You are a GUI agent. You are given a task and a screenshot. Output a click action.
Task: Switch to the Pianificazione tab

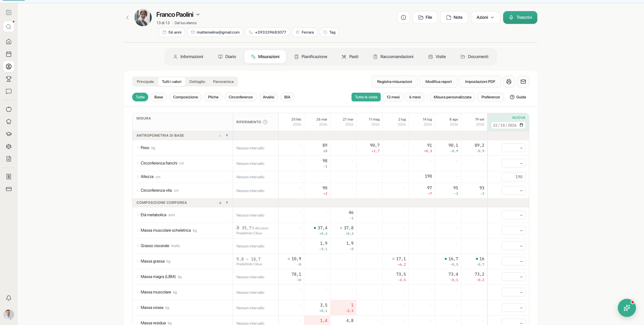point(311,57)
